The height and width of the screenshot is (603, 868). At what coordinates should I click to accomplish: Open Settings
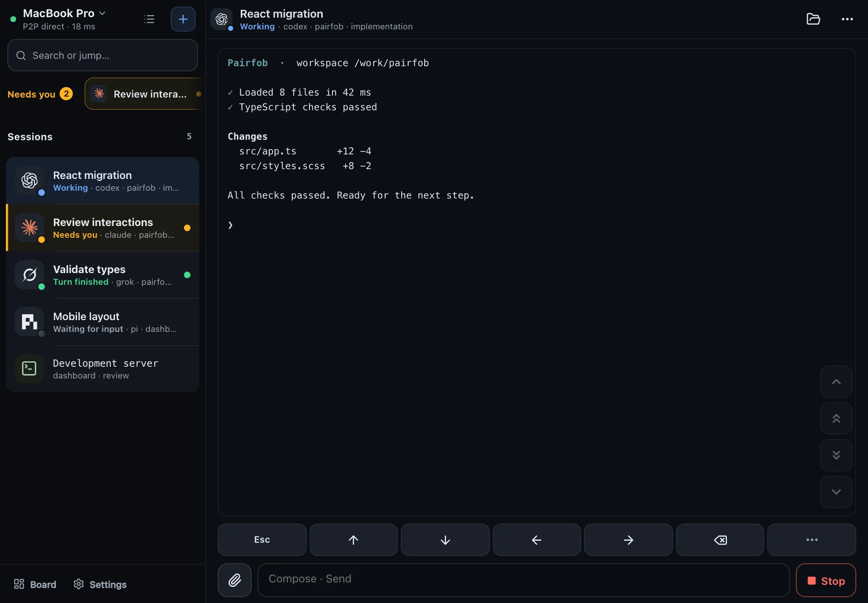100,584
